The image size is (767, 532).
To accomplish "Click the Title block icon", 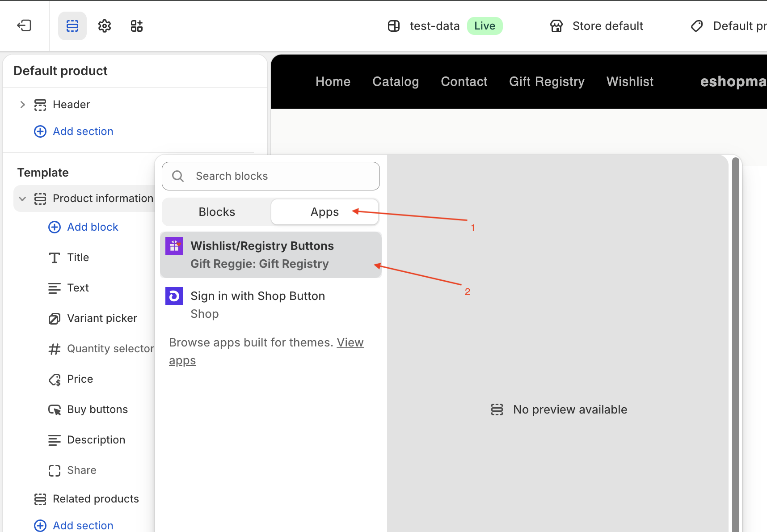I will click(55, 258).
